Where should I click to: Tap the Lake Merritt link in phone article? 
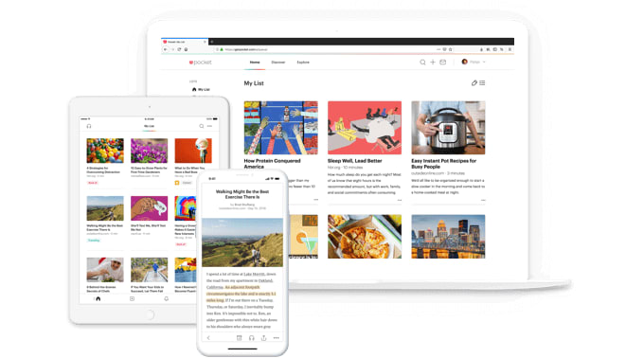tap(254, 274)
